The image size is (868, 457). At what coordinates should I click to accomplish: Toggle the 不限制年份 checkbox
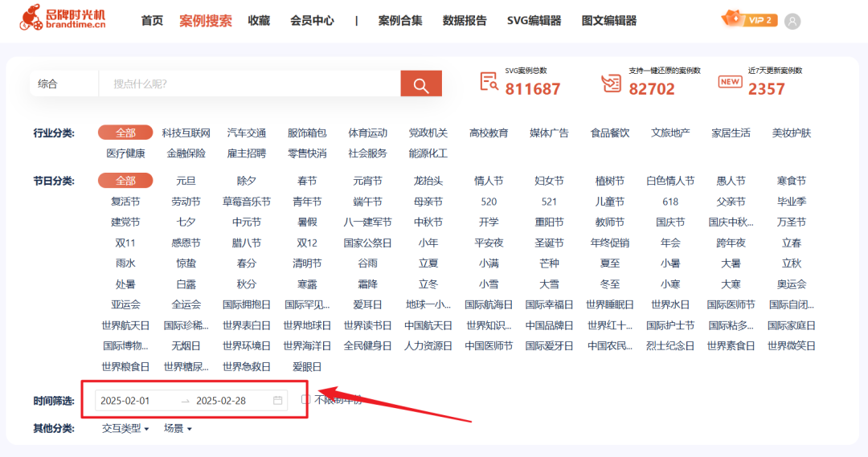305,399
